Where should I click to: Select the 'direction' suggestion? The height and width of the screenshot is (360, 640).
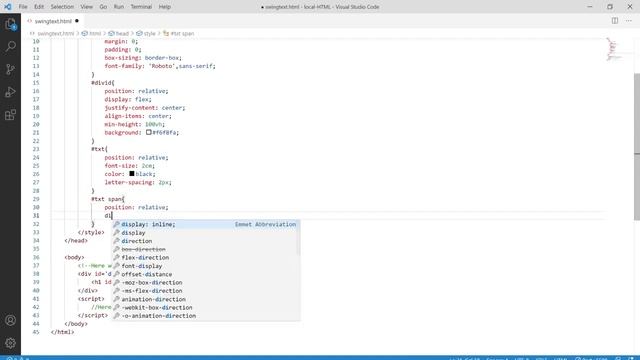tap(206, 241)
